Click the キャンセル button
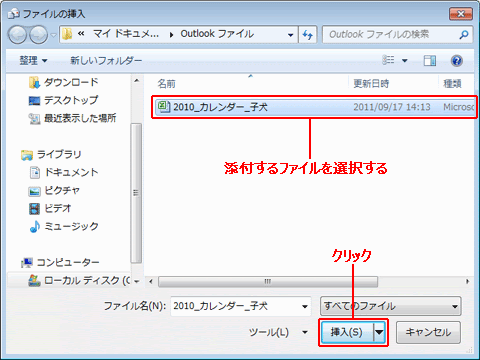 coord(428,332)
